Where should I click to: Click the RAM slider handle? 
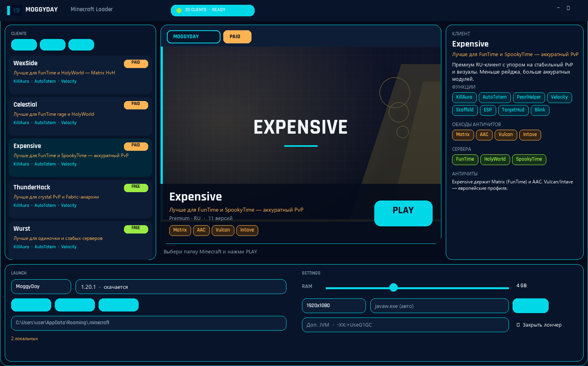pyautogui.click(x=393, y=288)
